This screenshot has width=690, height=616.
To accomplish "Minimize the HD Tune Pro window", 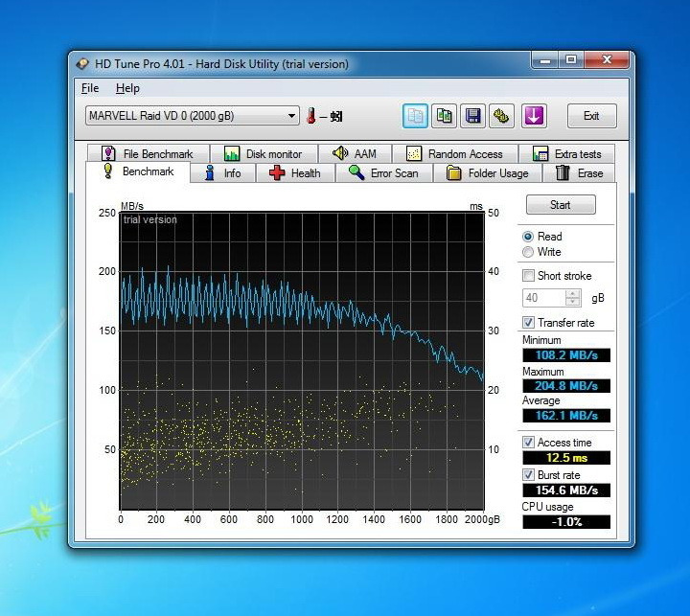I will [544, 59].
